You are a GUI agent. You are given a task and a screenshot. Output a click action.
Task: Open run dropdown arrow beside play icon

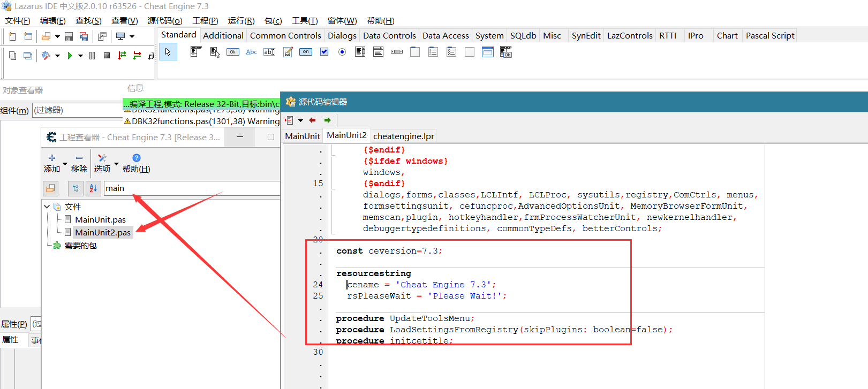pos(80,56)
